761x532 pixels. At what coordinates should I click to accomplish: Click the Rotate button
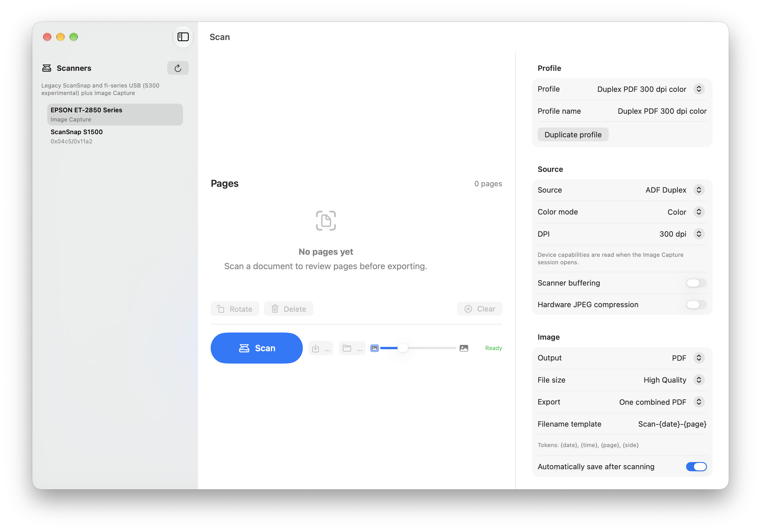coord(235,309)
